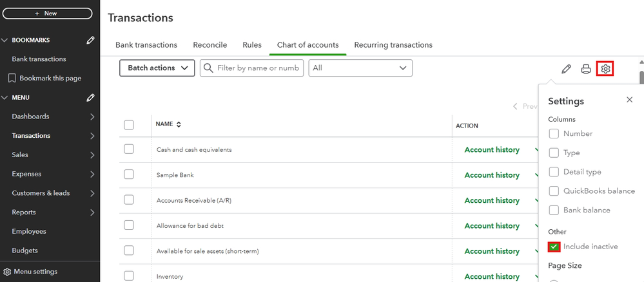Open the gear settings icon
Screen dimensions: 644x282
pyautogui.click(x=605, y=69)
